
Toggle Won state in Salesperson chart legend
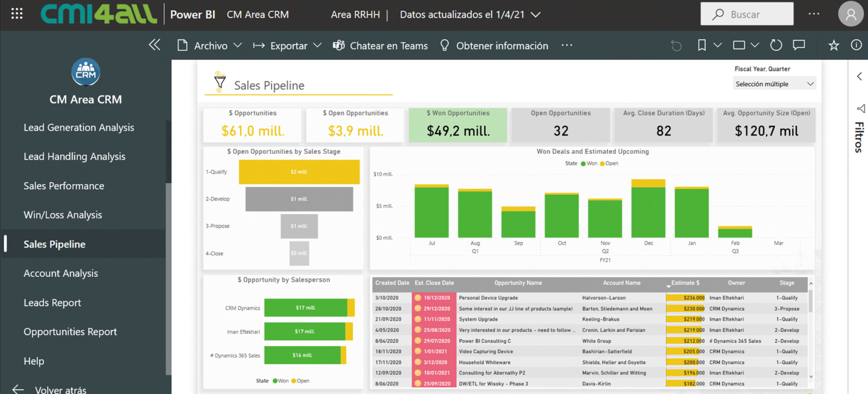[x=280, y=381]
